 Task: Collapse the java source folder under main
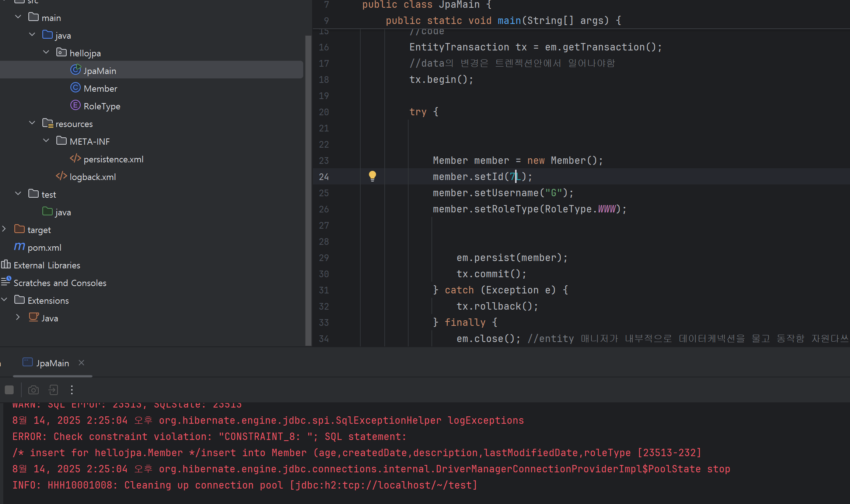pos(32,35)
